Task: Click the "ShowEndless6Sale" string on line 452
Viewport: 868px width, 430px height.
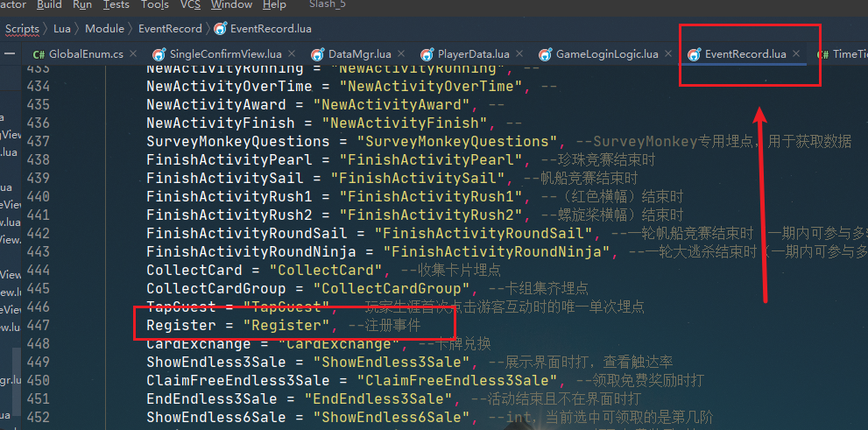Action: [x=391, y=417]
